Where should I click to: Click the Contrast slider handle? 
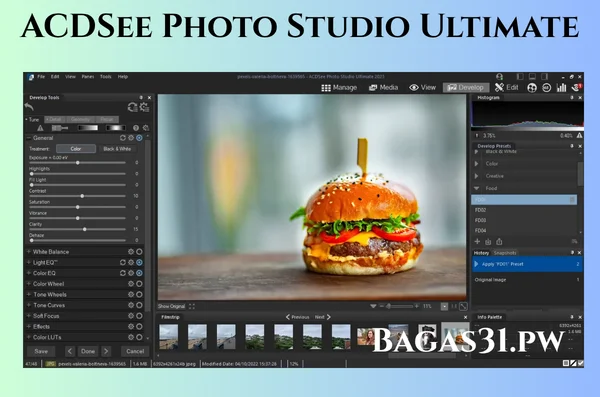(82, 196)
